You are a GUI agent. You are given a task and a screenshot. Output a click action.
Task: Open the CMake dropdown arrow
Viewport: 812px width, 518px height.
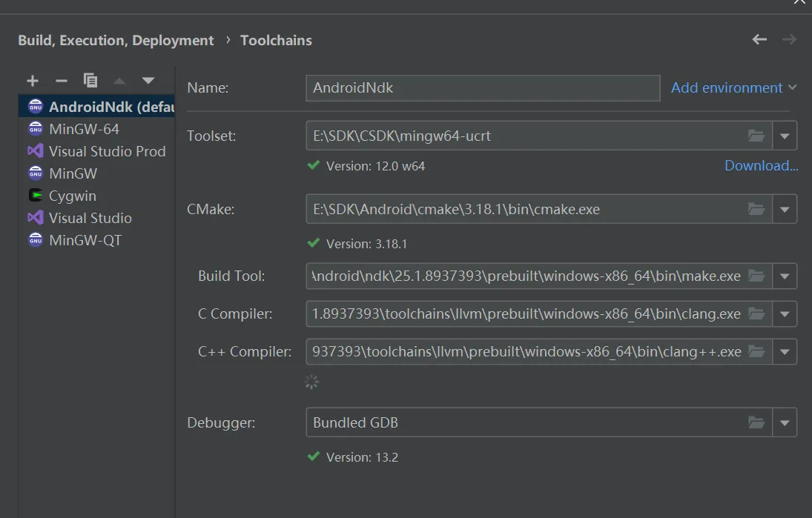785,209
